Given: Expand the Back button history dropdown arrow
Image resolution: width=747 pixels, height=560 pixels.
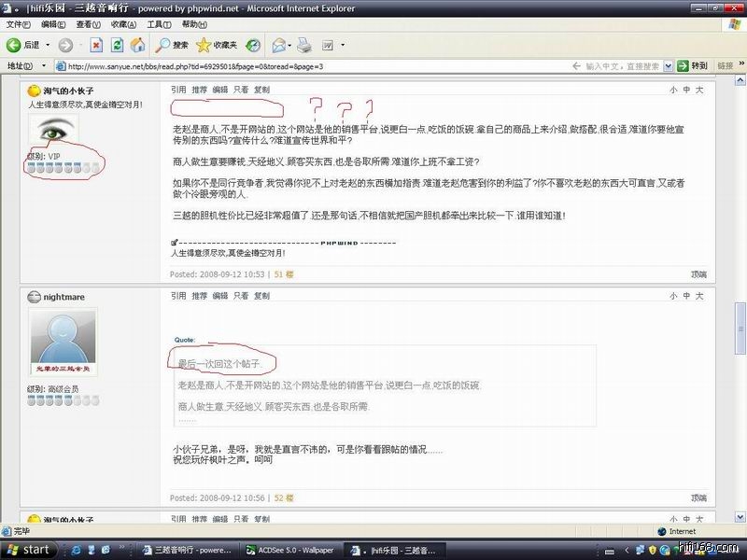Looking at the screenshot, I should pyautogui.click(x=46, y=45).
